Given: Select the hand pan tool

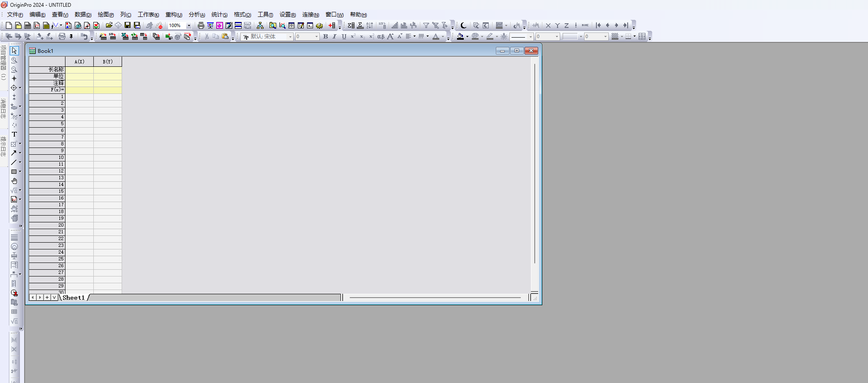Looking at the screenshot, I should click(x=14, y=181).
